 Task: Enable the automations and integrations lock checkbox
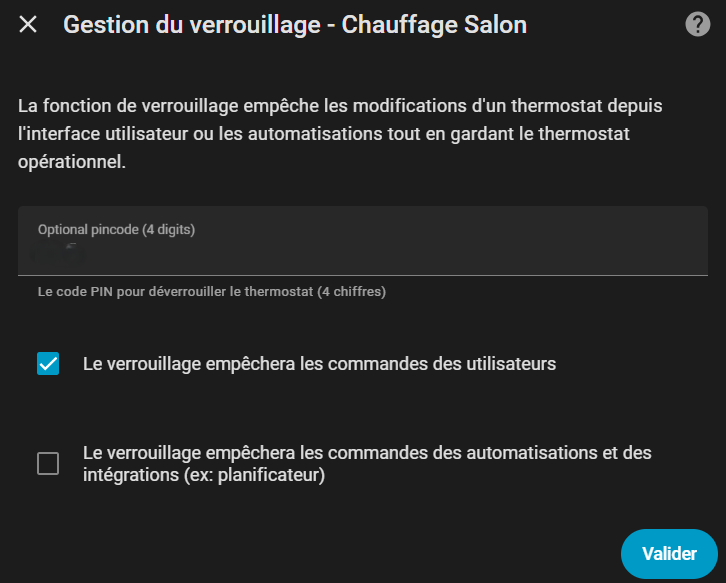pos(48,464)
